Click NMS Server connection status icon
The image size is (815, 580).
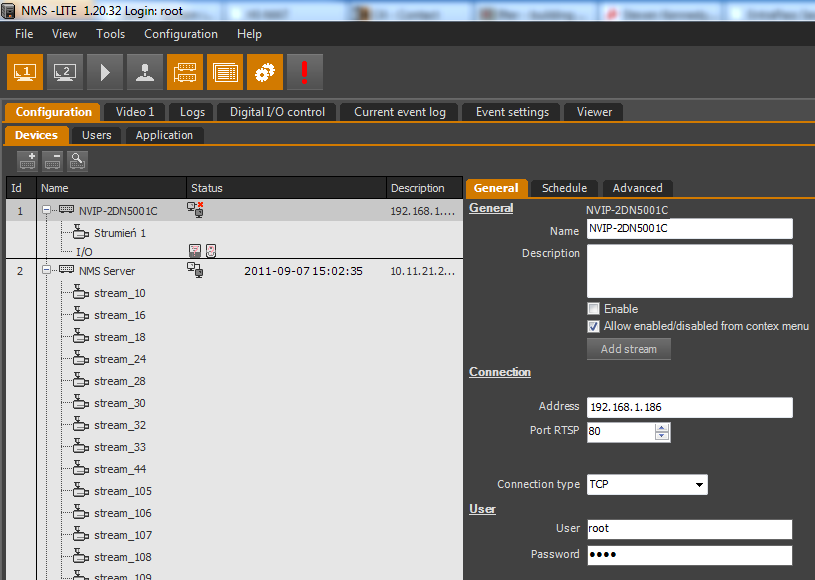click(x=195, y=270)
